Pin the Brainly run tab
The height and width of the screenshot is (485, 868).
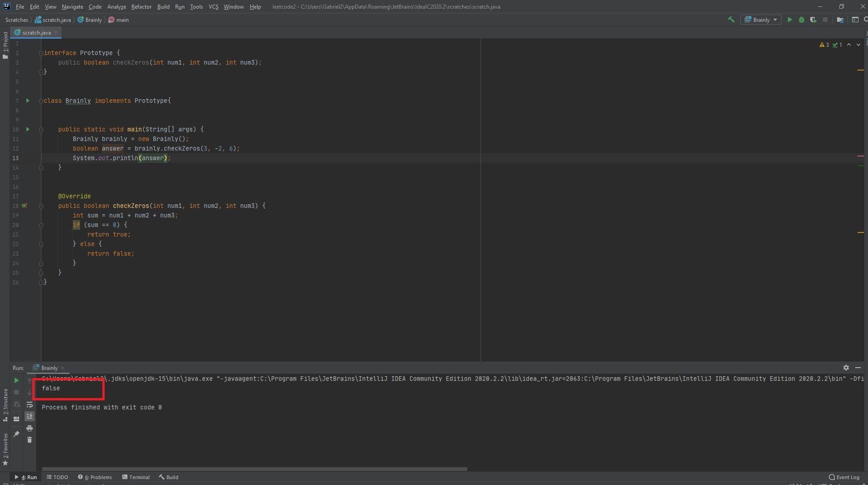tap(16, 434)
